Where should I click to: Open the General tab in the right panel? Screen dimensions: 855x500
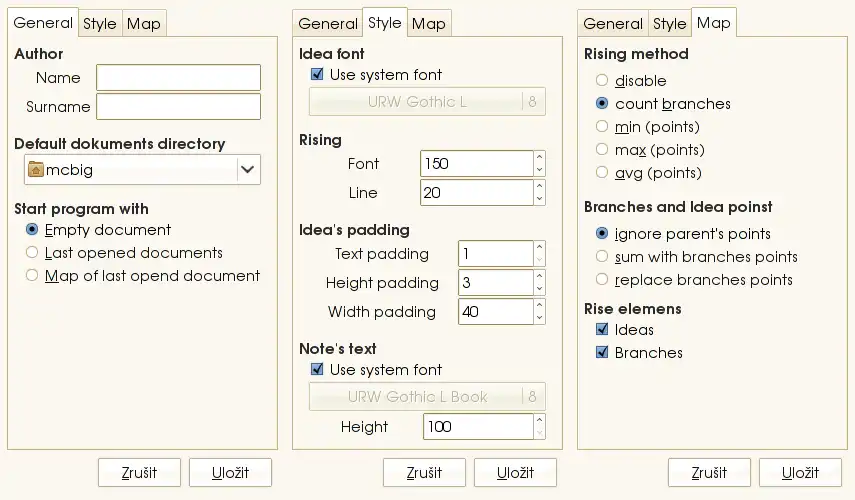(613, 24)
